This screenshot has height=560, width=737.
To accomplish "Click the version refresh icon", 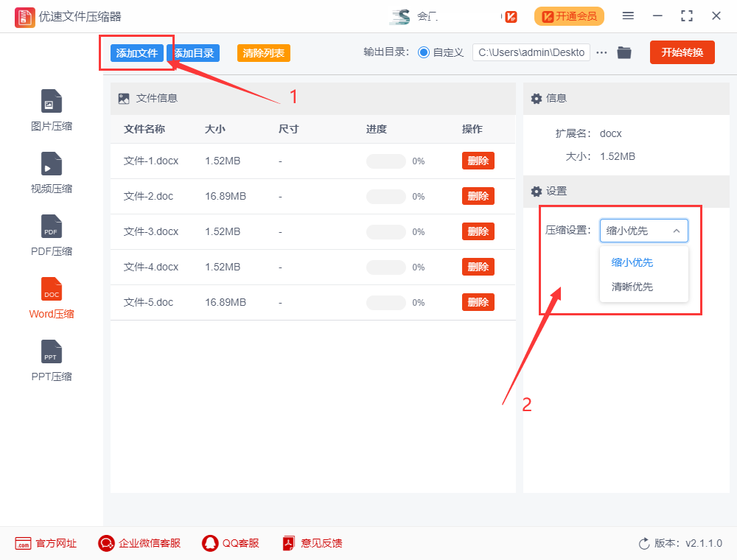I will [644, 544].
